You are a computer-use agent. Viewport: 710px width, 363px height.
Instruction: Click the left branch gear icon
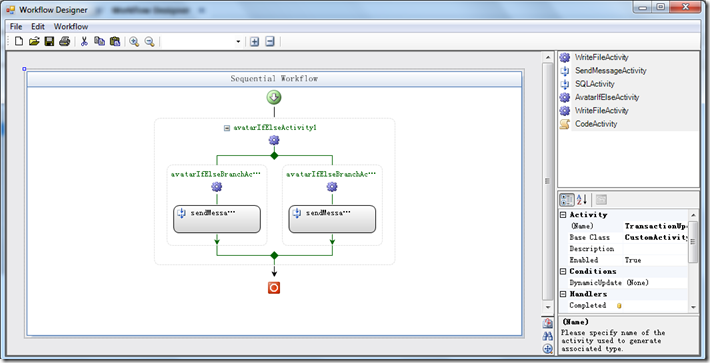(216, 186)
